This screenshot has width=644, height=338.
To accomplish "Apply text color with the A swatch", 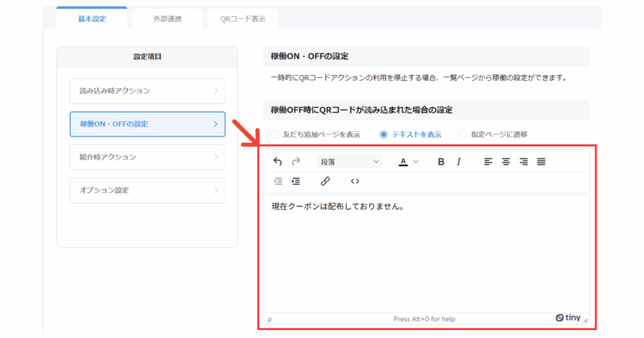I will pos(403,162).
